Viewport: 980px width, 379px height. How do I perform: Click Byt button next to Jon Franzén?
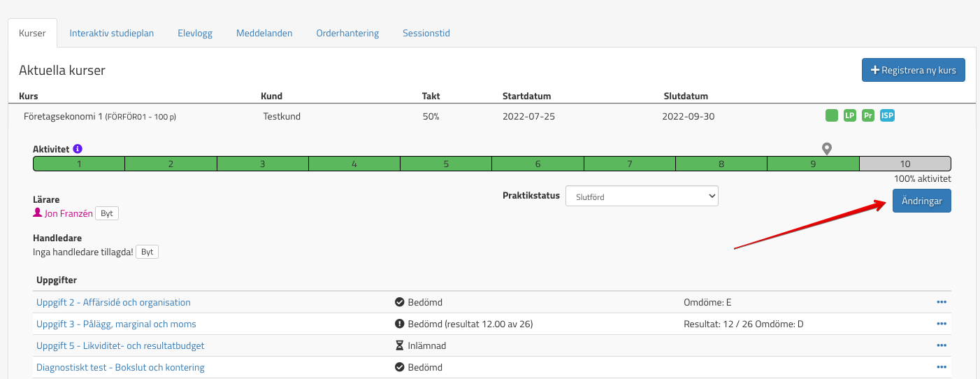pos(107,213)
